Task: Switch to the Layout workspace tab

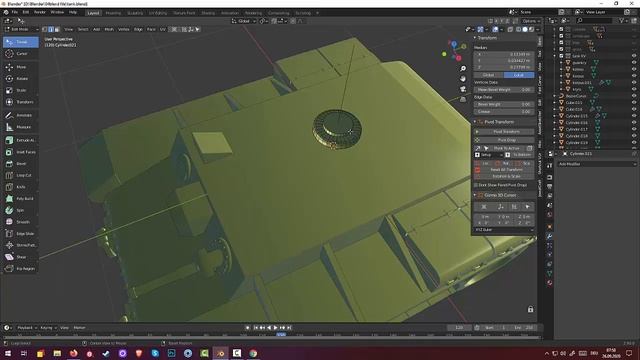Action: coord(93,13)
